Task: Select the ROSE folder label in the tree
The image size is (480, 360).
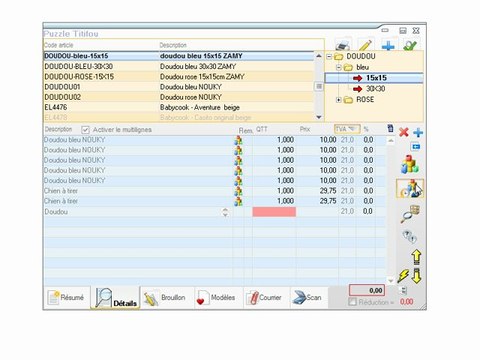Action: click(365, 100)
